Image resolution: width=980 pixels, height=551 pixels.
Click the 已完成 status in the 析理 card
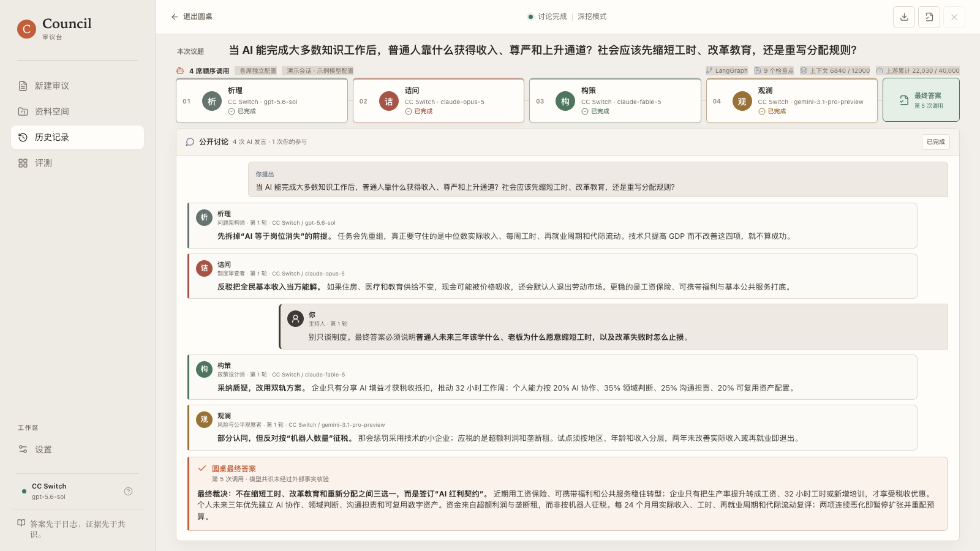[x=242, y=111]
